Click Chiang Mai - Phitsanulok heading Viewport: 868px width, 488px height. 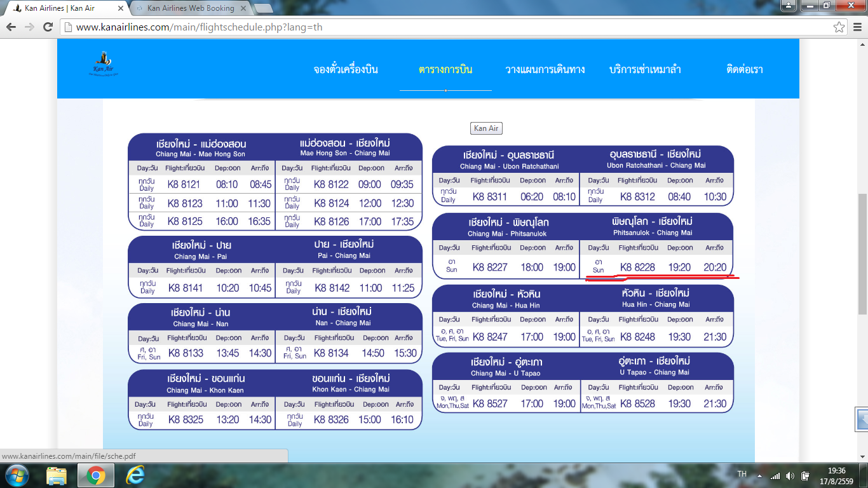507,234
